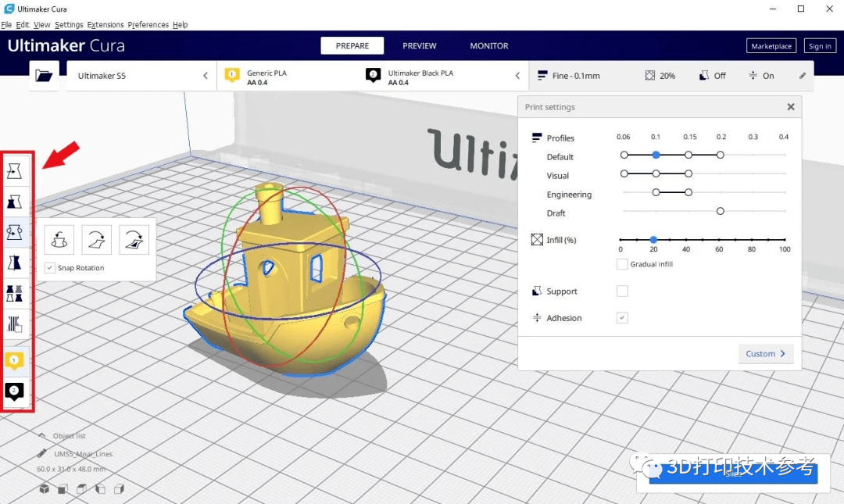This screenshot has width=844, height=504.
Task: Switch to the MONITOR stage tab
Action: (x=489, y=46)
